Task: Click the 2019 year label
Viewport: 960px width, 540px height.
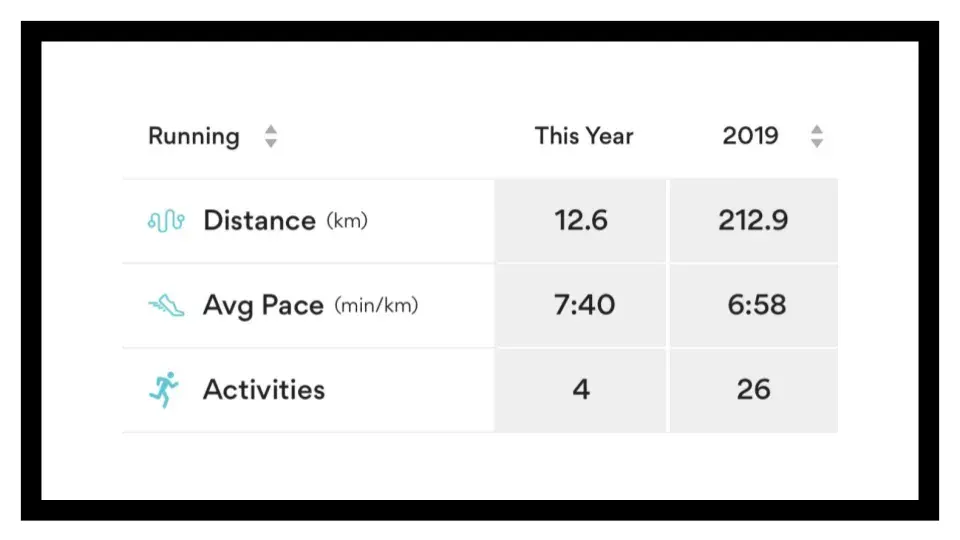Action: tap(750, 136)
